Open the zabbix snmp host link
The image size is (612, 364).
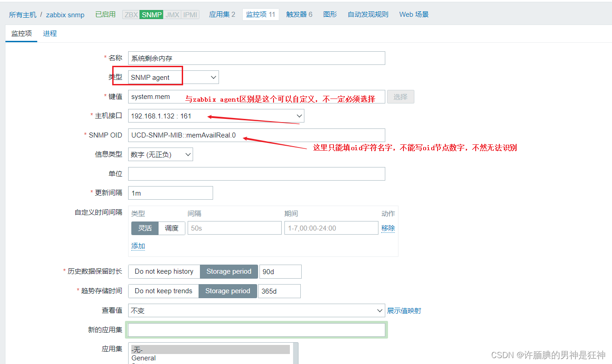[x=65, y=15]
